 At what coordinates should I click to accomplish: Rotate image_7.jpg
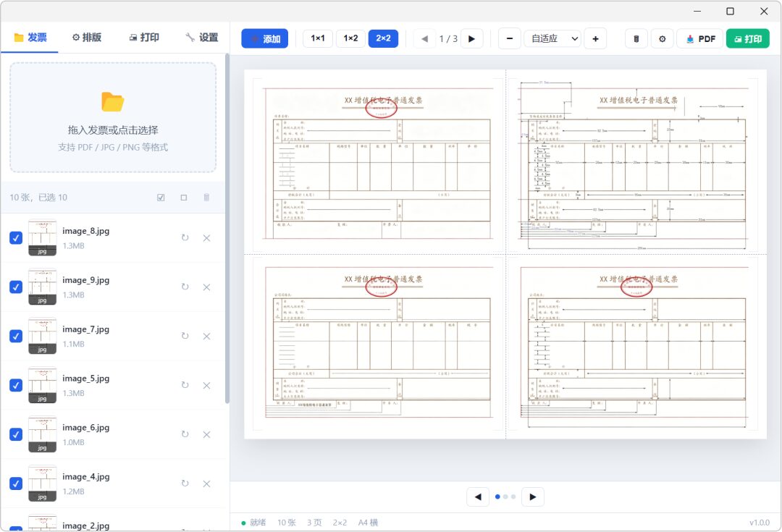point(185,336)
